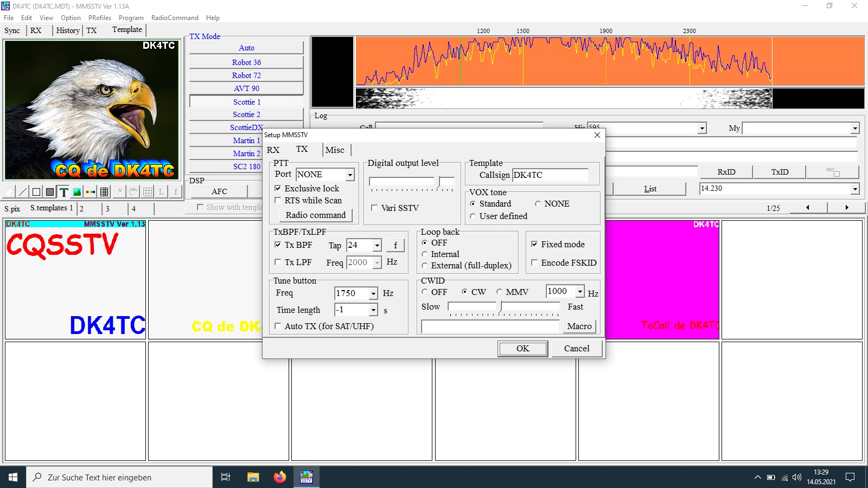Select VOX tone NONE radio button
Viewport: 868px width, 488px height.
point(538,203)
